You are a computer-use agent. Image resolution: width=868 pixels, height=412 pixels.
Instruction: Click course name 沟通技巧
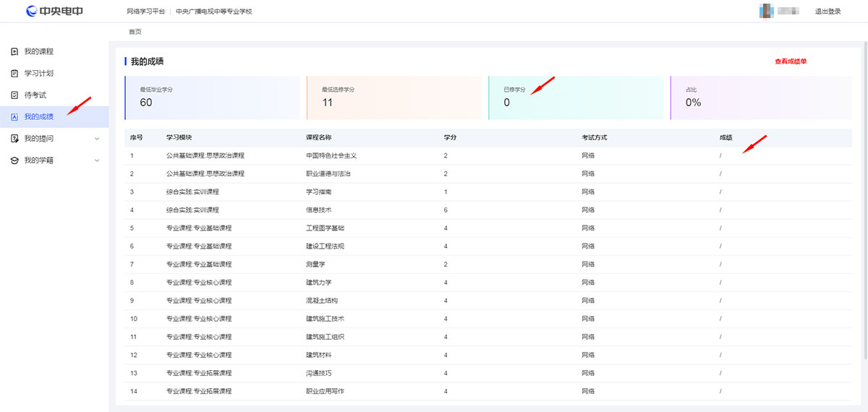click(319, 373)
